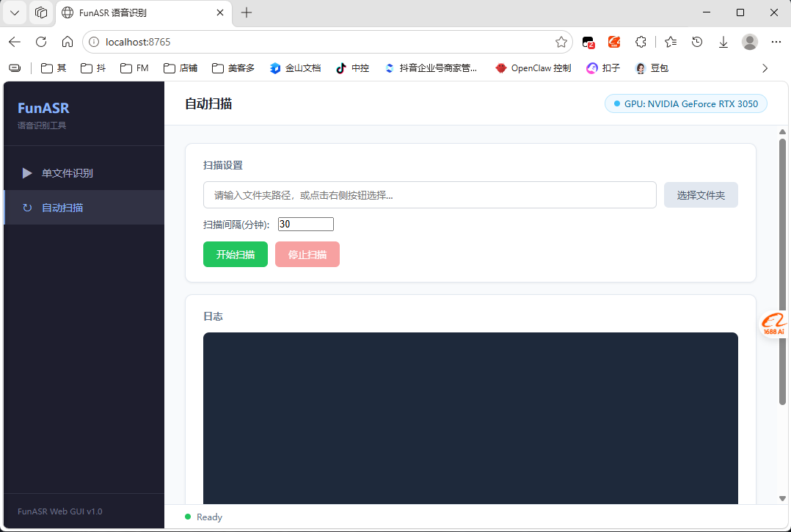The height and width of the screenshot is (532, 791).
Task: Open the favorites list icon
Action: pyautogui.click(x=671, y=42)
